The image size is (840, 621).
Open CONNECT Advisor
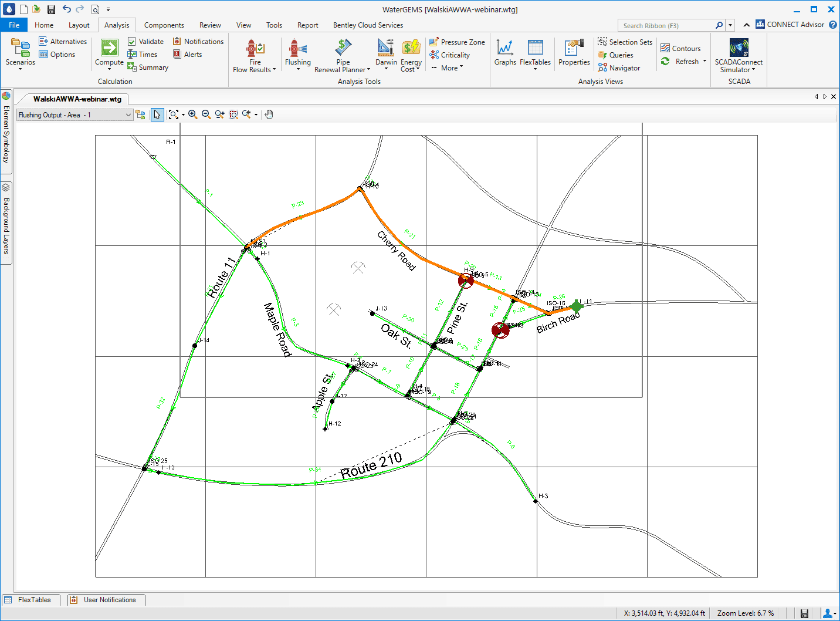pos(790,25)
